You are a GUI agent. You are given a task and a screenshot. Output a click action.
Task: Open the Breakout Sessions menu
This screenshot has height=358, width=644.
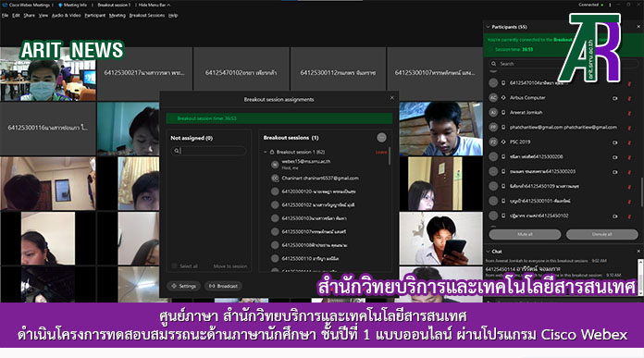pos(146,16)
